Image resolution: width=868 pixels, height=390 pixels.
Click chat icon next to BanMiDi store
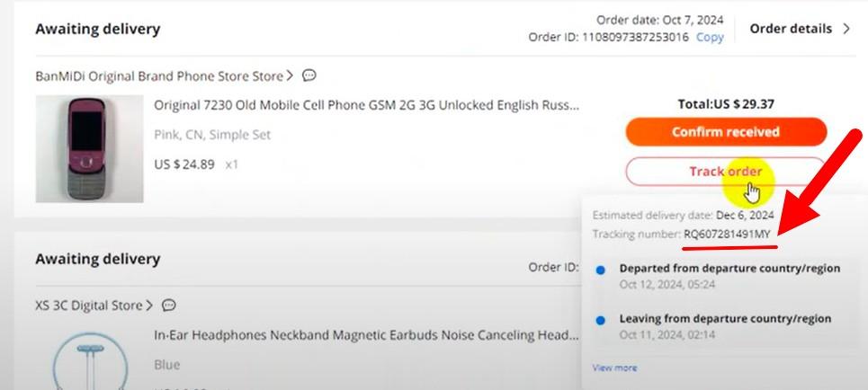click(309, 76)
